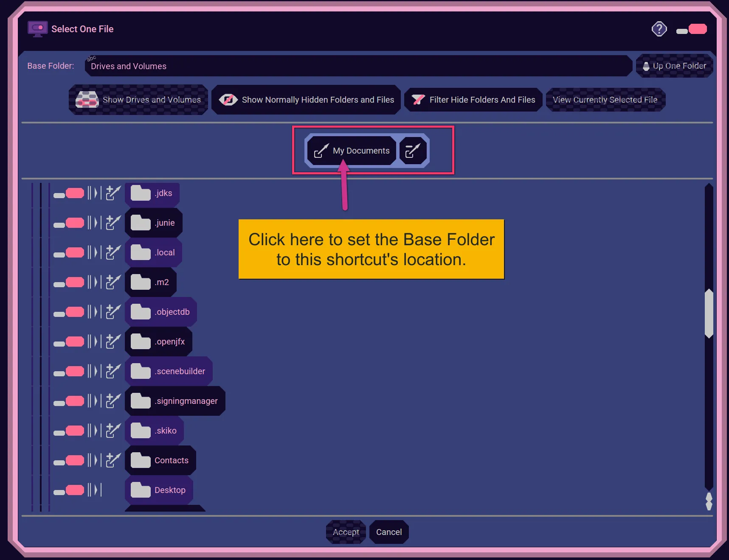This screenshot has height=560, width=729.
Task: Expand the .signingmanager folder row arrow
Action: 95,401
